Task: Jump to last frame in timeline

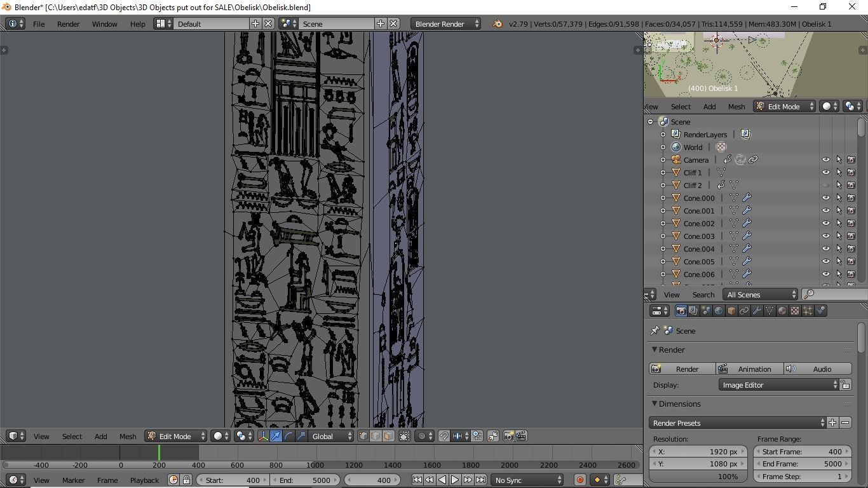Action: click(480, 480)
